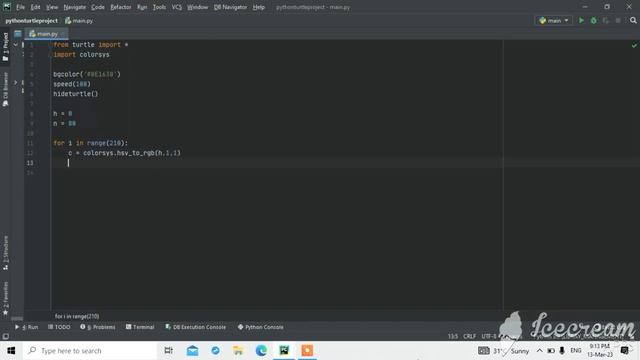Show hidden system tray icons chevron
This screenshot has height=360, width=640.
tap(539, 351)
